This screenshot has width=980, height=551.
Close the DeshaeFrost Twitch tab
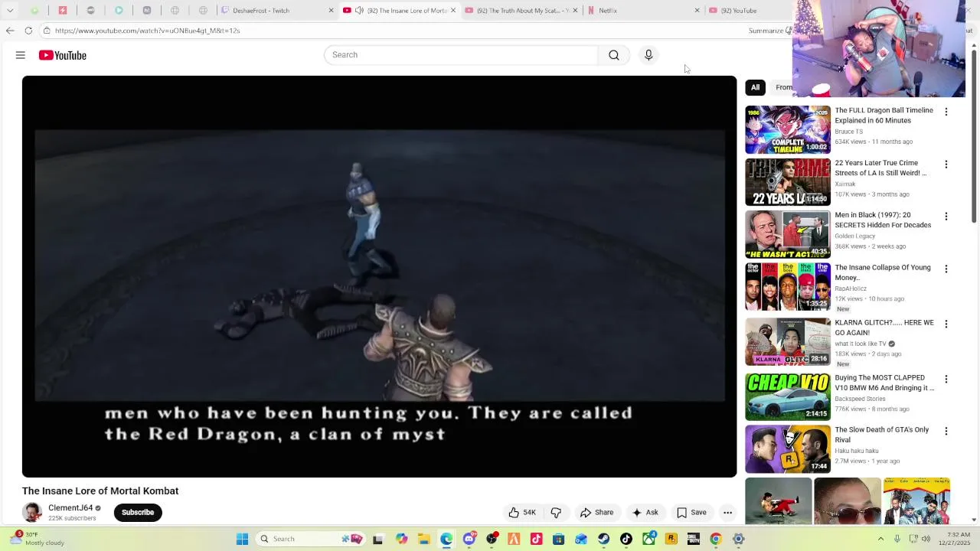coord(331,11)
